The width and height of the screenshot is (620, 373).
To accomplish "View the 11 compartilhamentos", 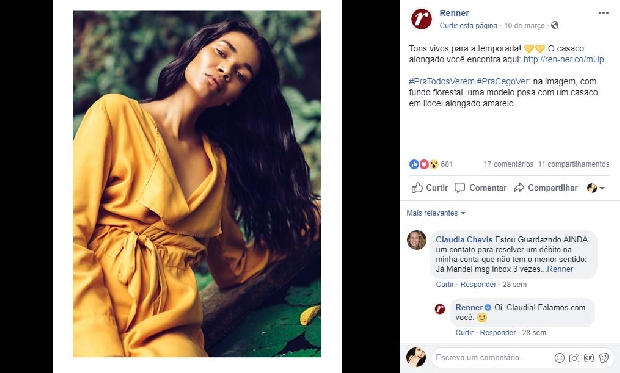I will 574,164.
